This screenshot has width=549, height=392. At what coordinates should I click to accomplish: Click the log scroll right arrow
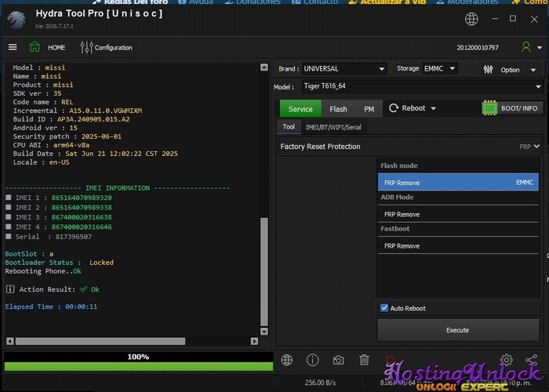click(255, 341)
